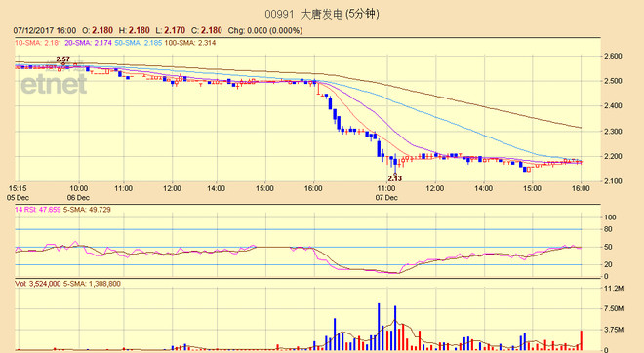The width and height of the screenshot is (644, 353).
Task: Click the last red volume bar at 16:00
Action: point(582,340)
